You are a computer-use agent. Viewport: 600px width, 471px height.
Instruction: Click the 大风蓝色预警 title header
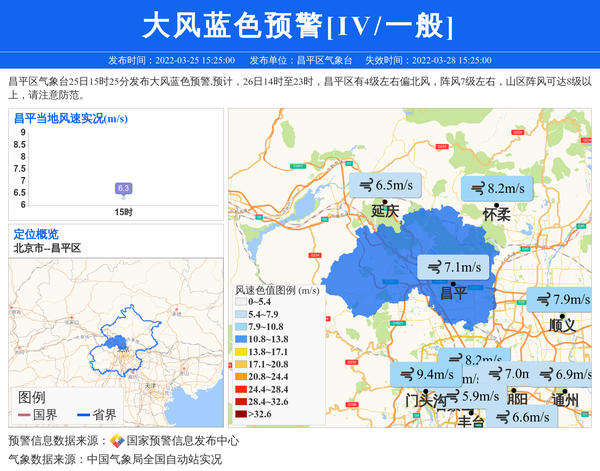click(x=299, y=25)
